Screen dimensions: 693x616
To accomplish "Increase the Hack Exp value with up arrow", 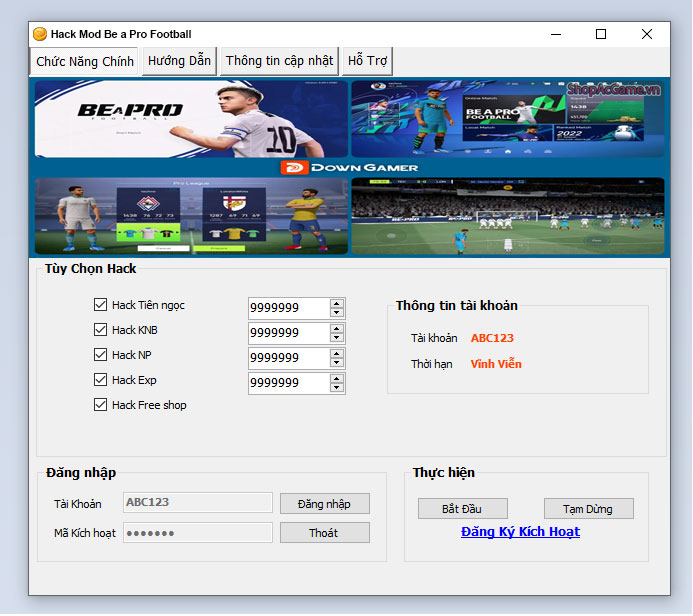I will click(x=337, y=379).
